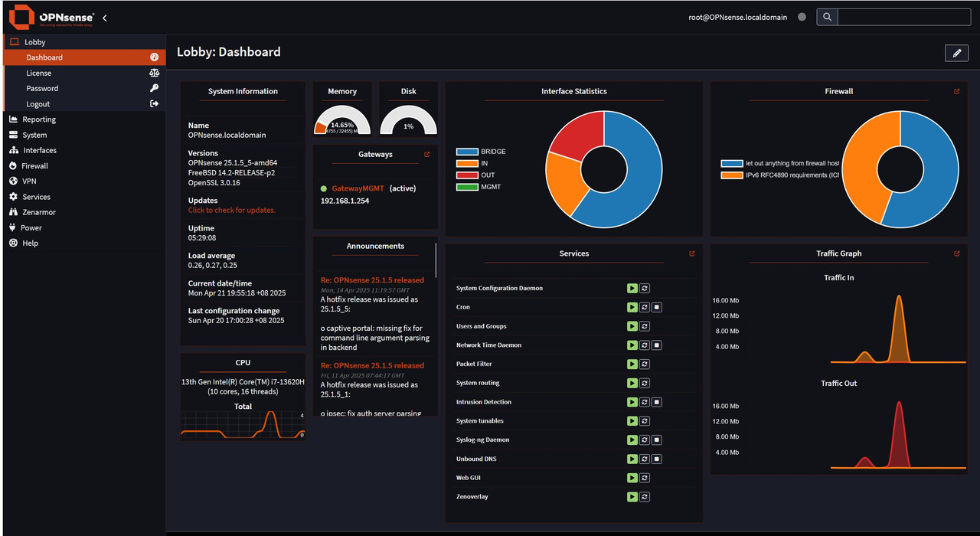Click 'Click to check for updates' link
Viewport: 980px width, 536px height.
point(232,210)
